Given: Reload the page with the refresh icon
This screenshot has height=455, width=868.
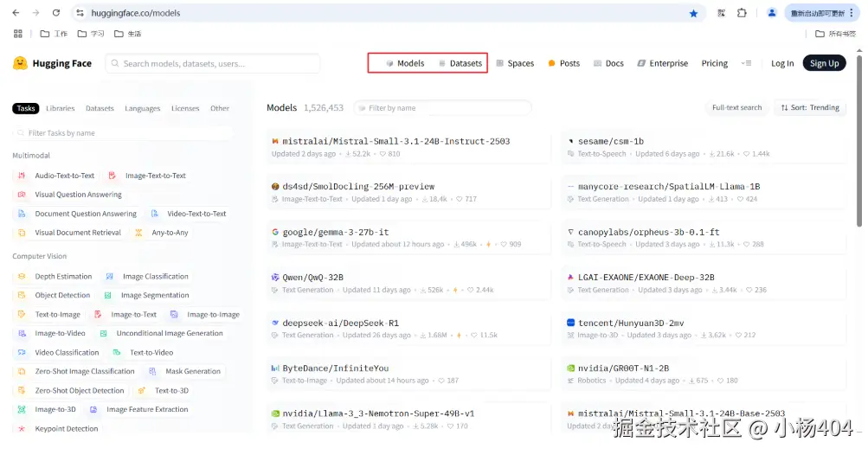Looking at the screenshot, I should (x=56, y=13).
